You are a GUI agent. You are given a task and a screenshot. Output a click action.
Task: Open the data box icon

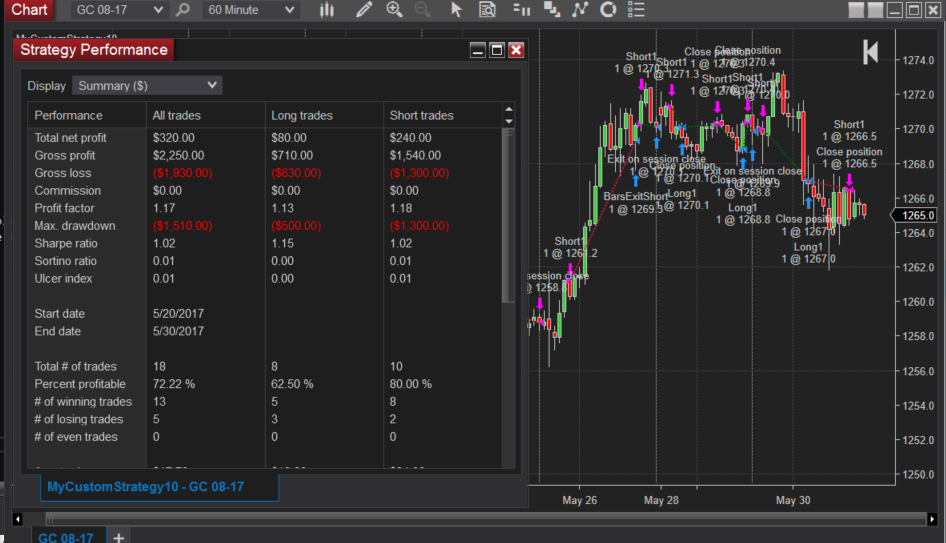point(487,10)
